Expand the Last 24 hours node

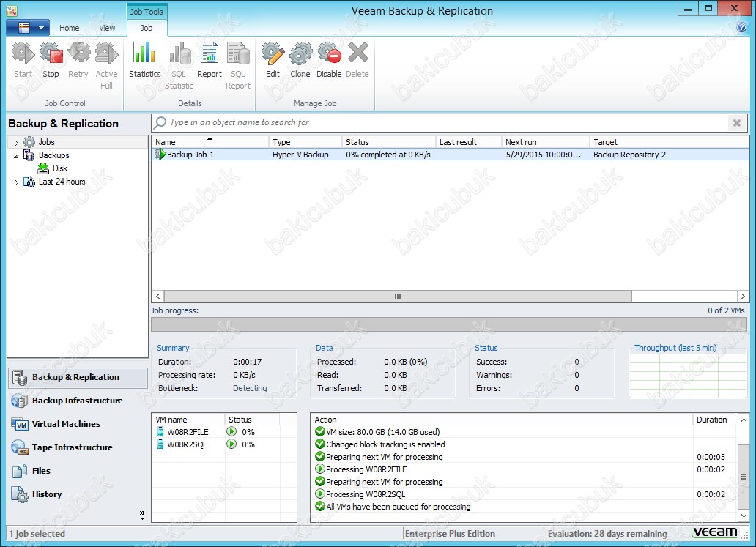pyautogui.click(x=16, y=182)
